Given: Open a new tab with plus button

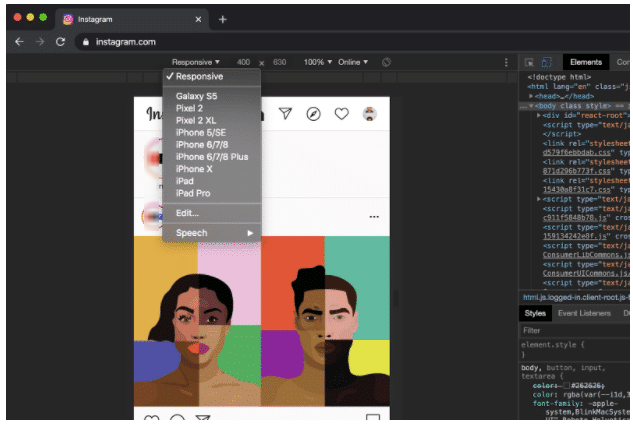Looking at the screenshot, I should pyautogui.click(x=222, y=19).
